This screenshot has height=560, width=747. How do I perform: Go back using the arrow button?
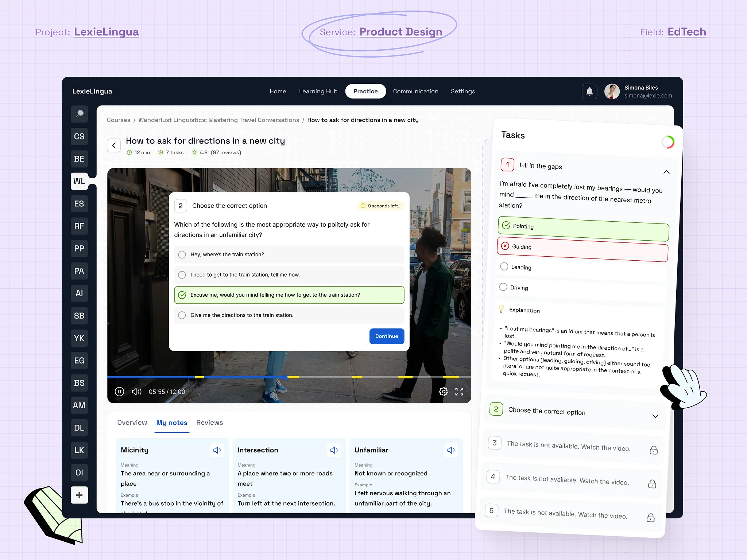click(x=114, y=145)
